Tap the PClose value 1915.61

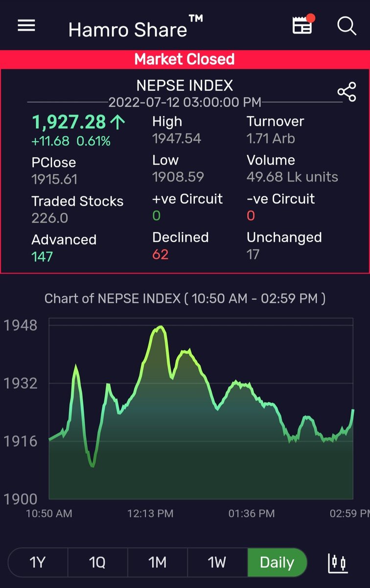click(54, 179)
